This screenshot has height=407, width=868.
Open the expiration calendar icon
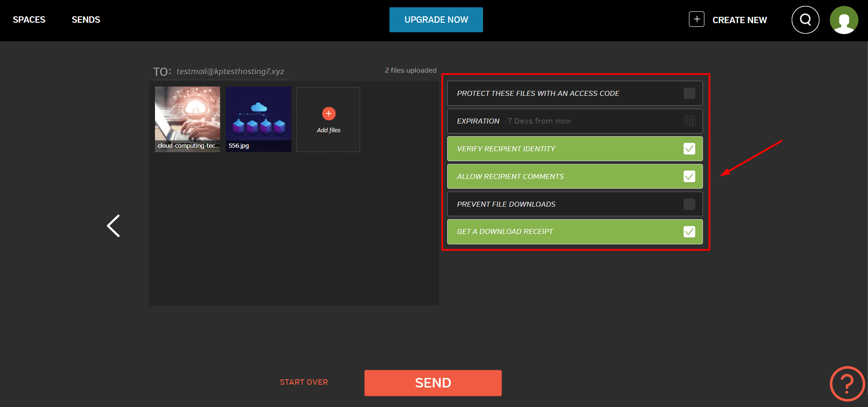[689, 121]
